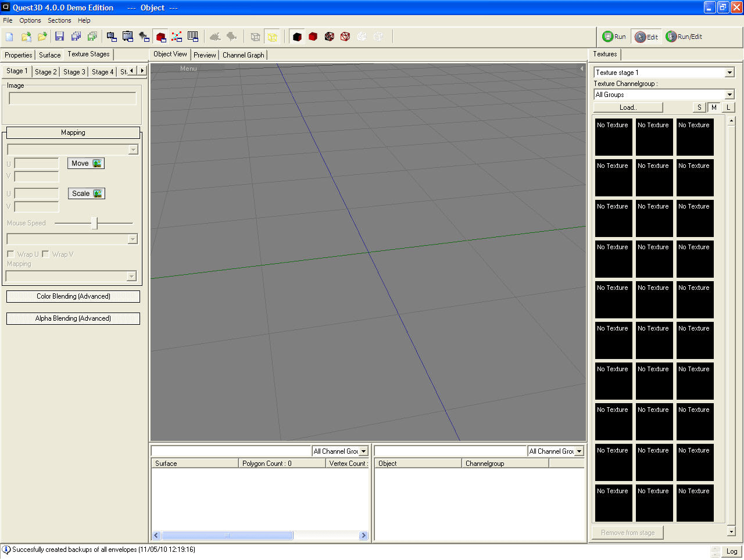The width and height of the screenshot is (744, 560).
Task: Toggle the Wrap V checkbox
Action: pos(45,254)
